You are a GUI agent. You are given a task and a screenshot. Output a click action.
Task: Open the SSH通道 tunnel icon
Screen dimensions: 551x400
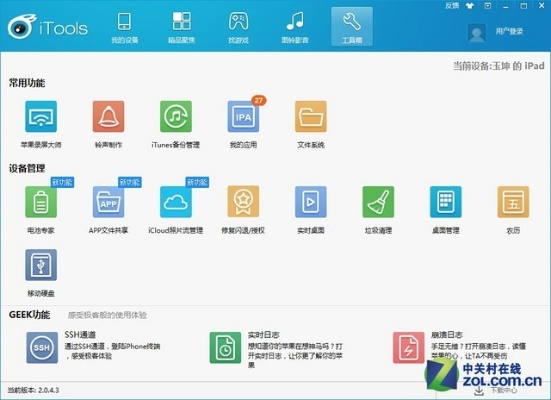pos(42,348)
